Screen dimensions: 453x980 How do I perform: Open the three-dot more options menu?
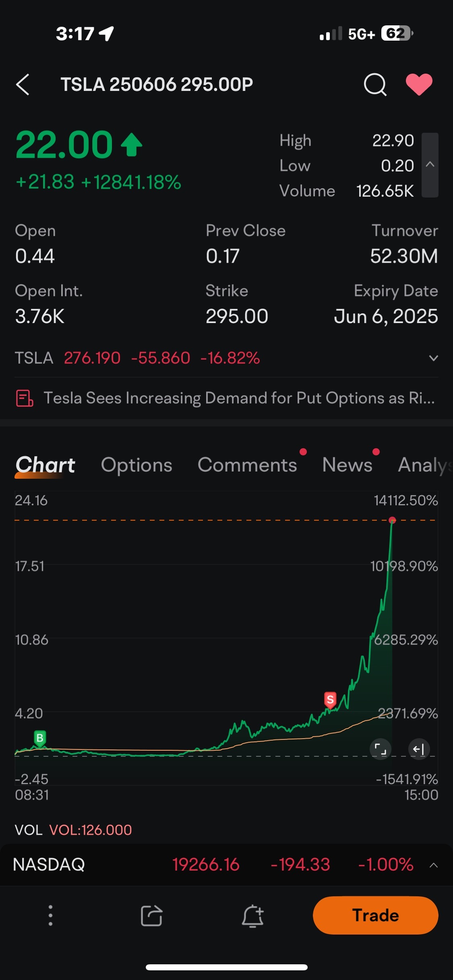point(50,916)
